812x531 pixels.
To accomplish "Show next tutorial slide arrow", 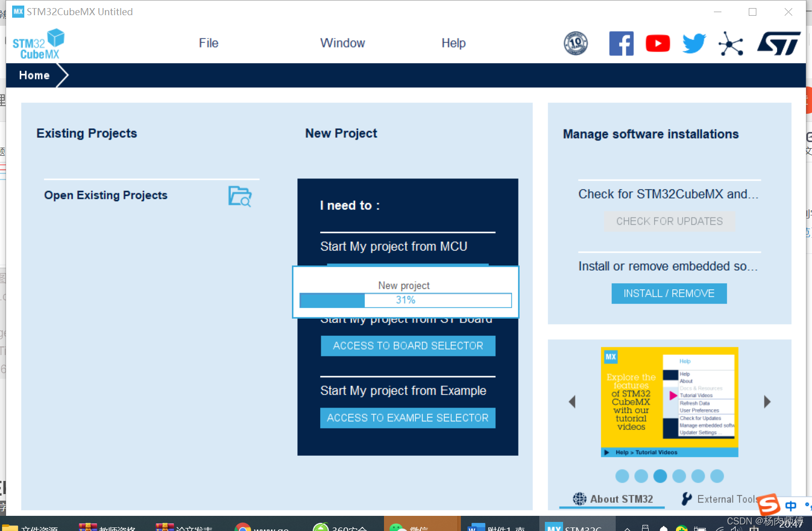I will coord(767,402).
